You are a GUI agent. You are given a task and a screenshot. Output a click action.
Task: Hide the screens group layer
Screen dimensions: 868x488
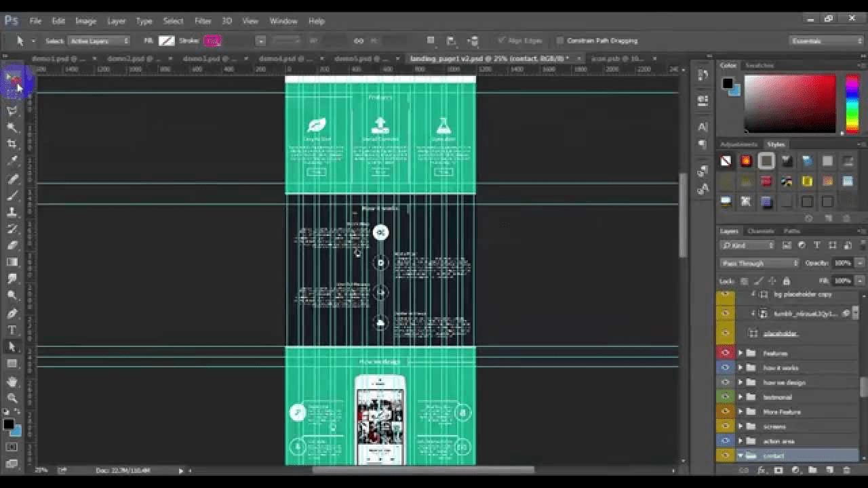pyautogui.click(x=726, y=426)
